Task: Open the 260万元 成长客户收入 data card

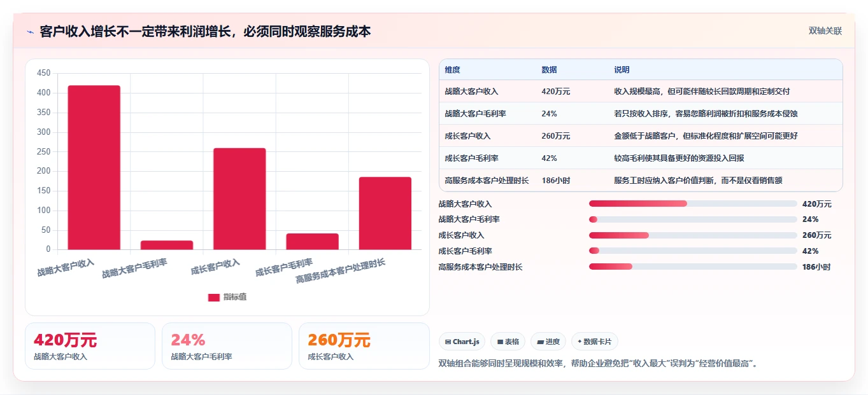Action: tap(364, 346)
